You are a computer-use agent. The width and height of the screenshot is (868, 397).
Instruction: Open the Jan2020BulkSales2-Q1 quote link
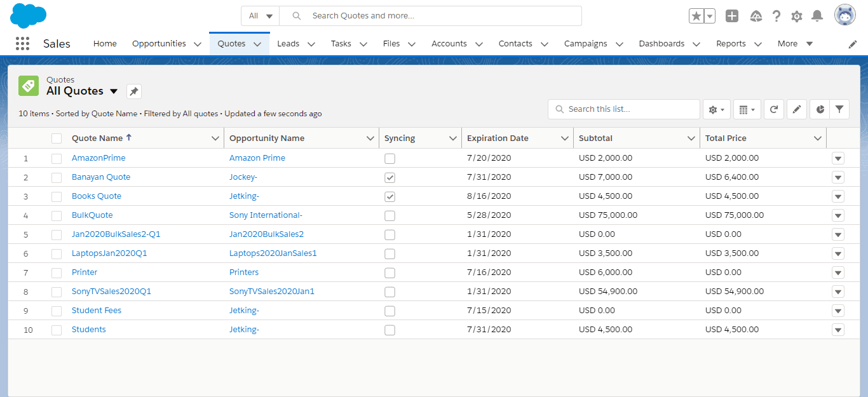[x=116, y=234]
